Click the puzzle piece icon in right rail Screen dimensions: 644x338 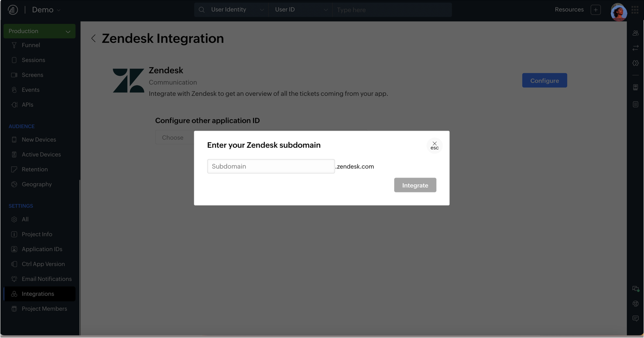click(635, 63)
